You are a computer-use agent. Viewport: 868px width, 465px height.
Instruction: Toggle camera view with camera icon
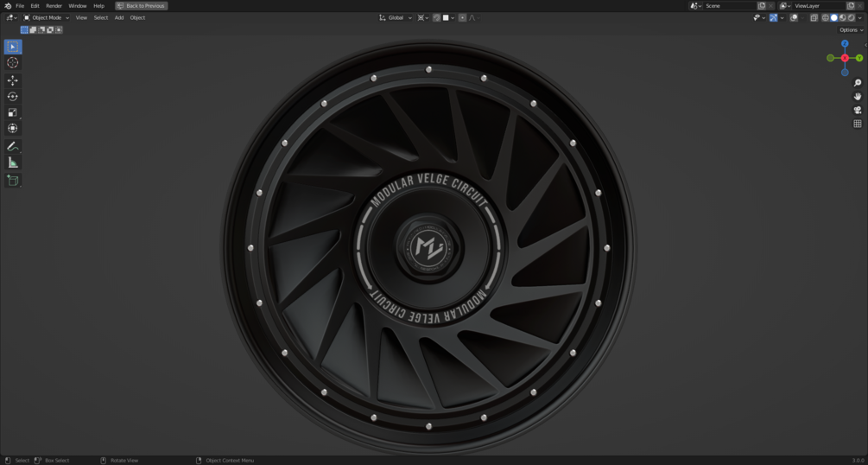point(858,111)
